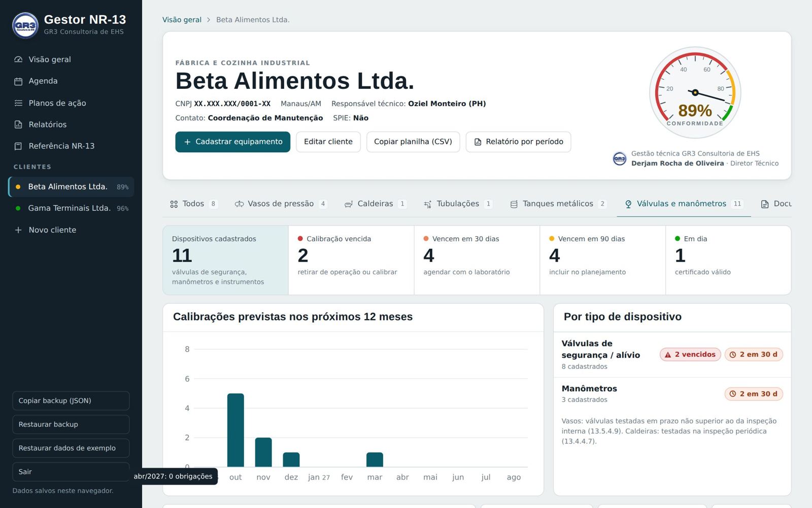
Task: Click the Planos de ação list icon
Action: (x=18, y=103)
